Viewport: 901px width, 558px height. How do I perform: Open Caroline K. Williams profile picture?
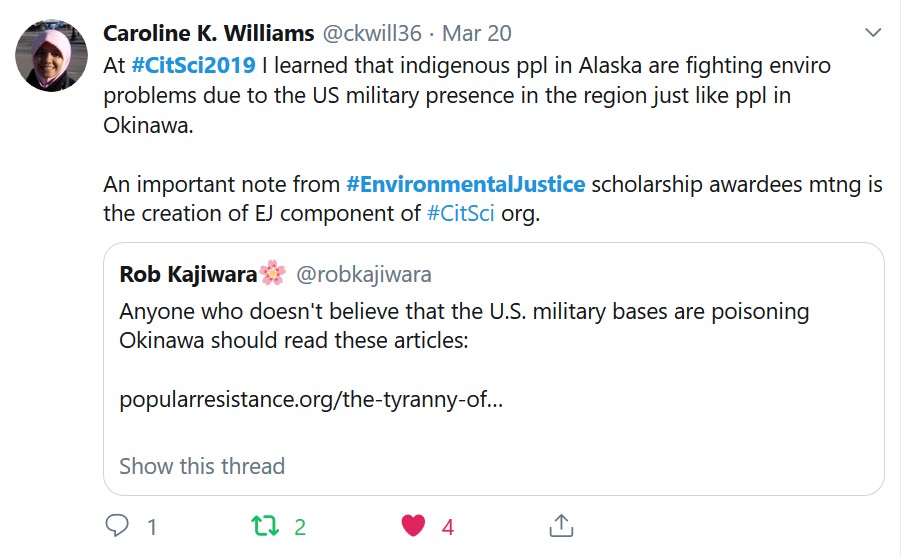click(50, 55)
